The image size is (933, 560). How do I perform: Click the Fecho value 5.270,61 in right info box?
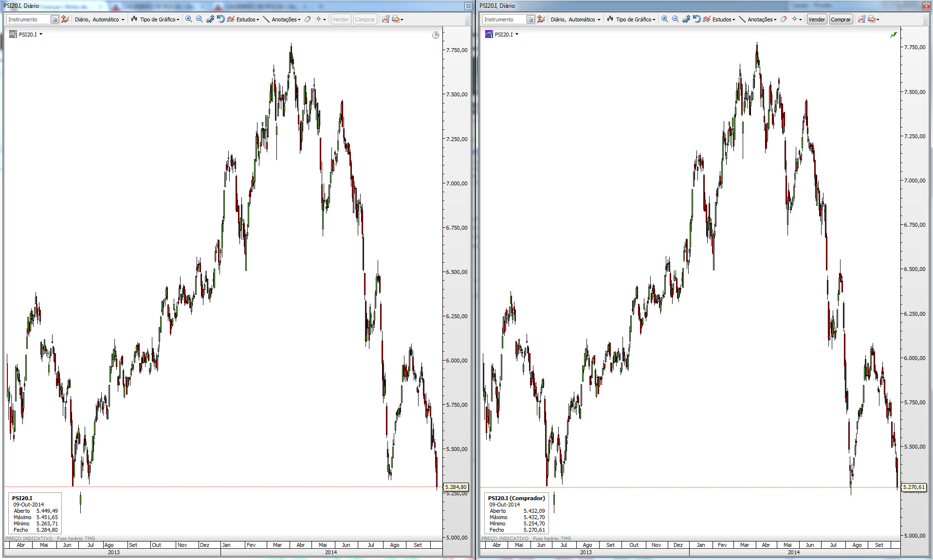pyautogui.click(x=534, y=530)
